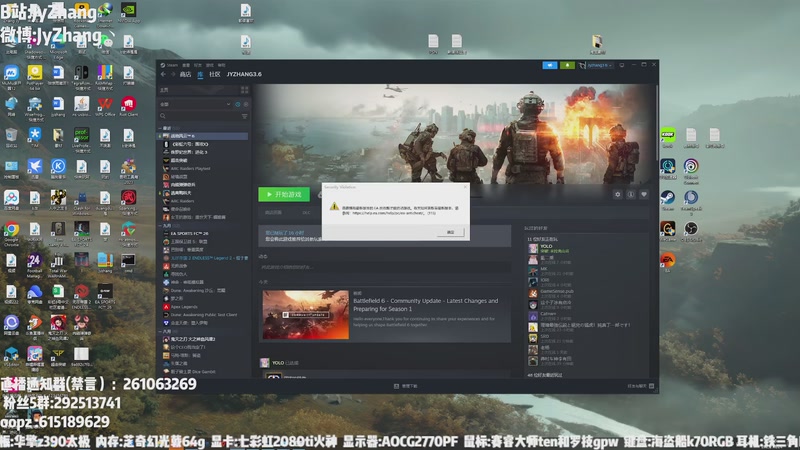This screenshot has height=450, width=800.
Task: Select ENDLESS Legend 2 in library list
Action: click(209, 258)
